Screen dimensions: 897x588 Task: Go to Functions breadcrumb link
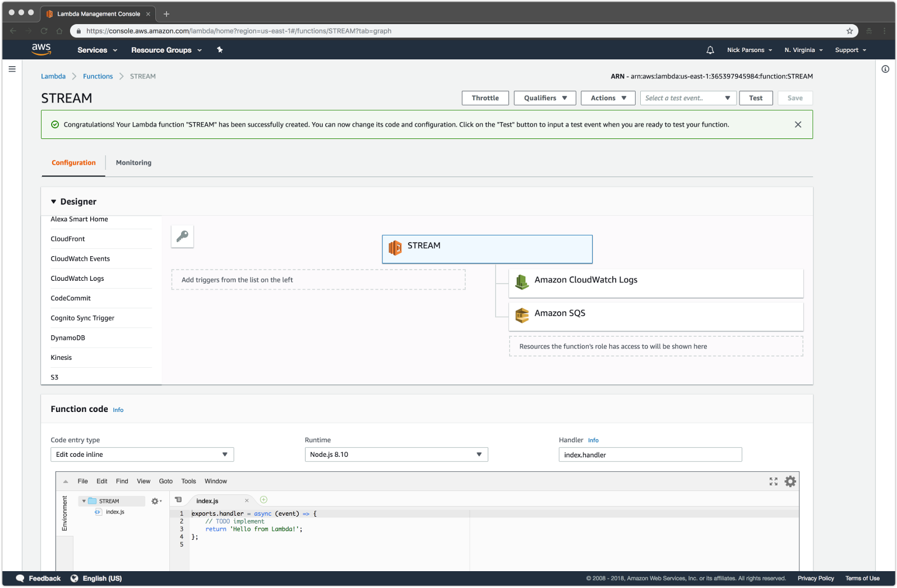pos(98,76)
